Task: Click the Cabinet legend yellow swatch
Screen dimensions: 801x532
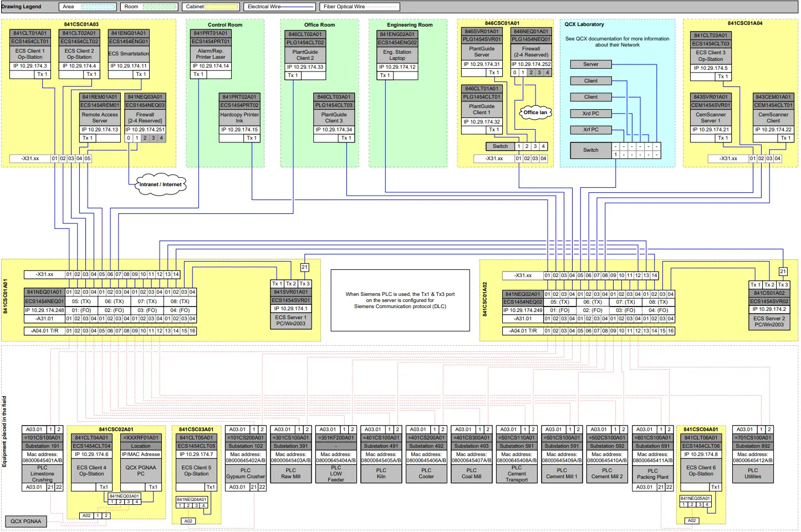Action: 222,7
